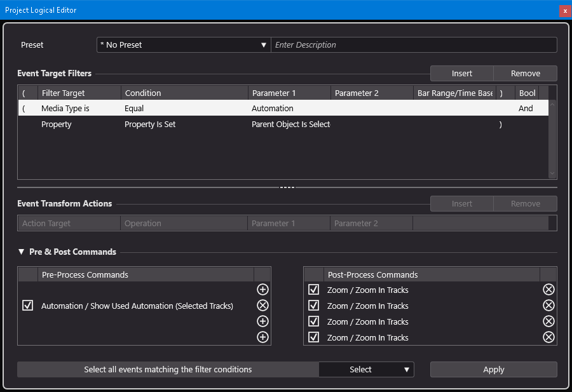Viewport: 572px width, 392px height.
Task: Remove the first Zoom In Tracks post-process command
Action: click(x=548, y=290)
